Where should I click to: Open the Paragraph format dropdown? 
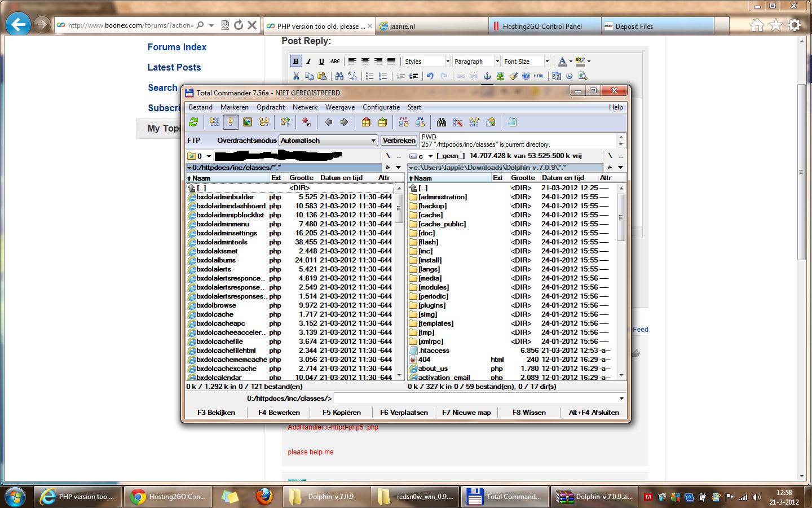pos(497,62)
